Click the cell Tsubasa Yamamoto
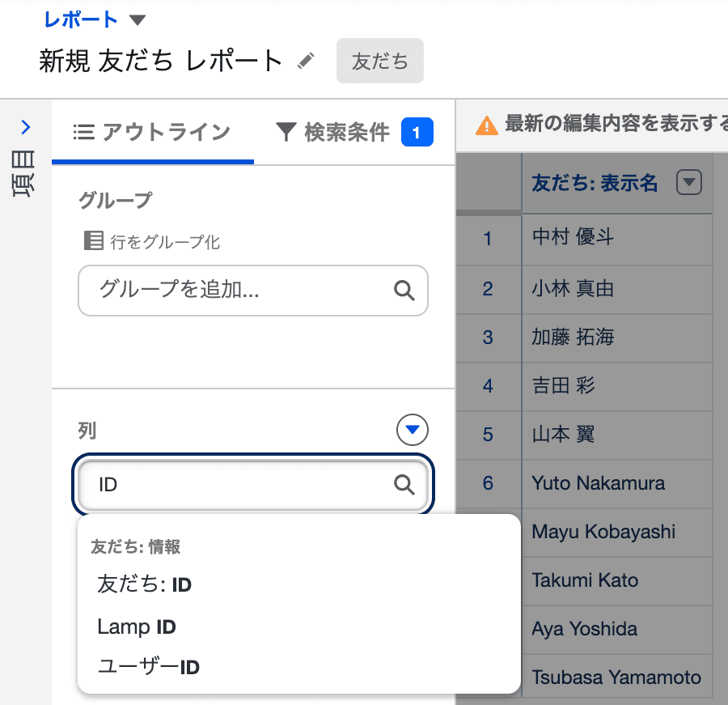Viewport: 728px width, 705px height. point(617,677)
